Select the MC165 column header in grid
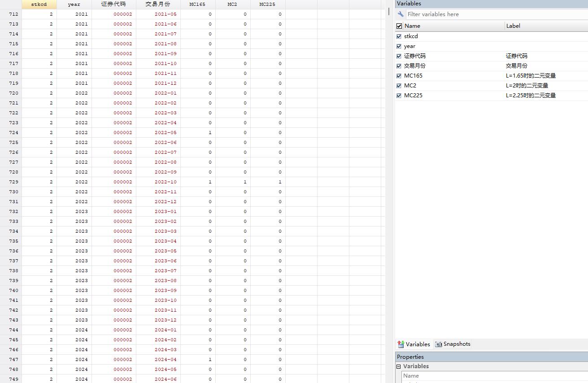 coord(197,4)
